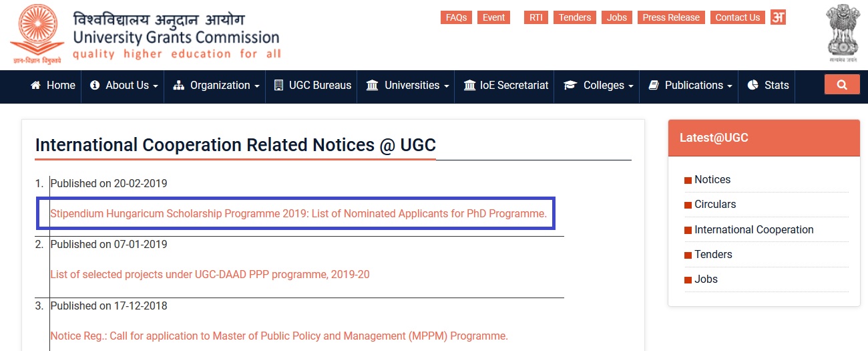Open the UGC-DAAD PPP selected projects link

pos(210,274)
